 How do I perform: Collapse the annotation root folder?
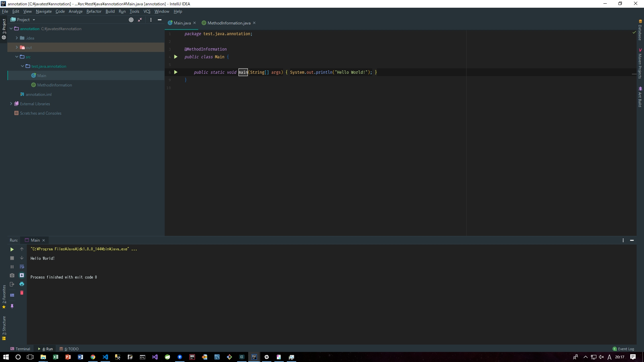(x=11, y=29)
